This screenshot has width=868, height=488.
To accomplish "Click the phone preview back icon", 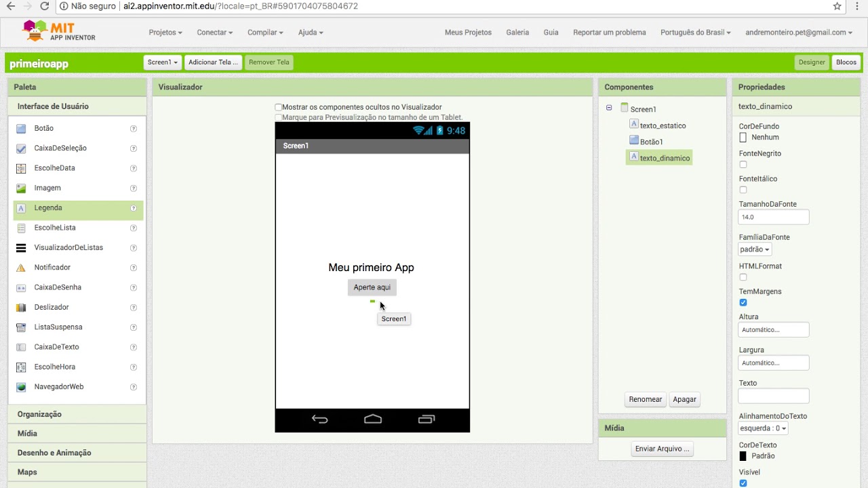I will point(319,420).
